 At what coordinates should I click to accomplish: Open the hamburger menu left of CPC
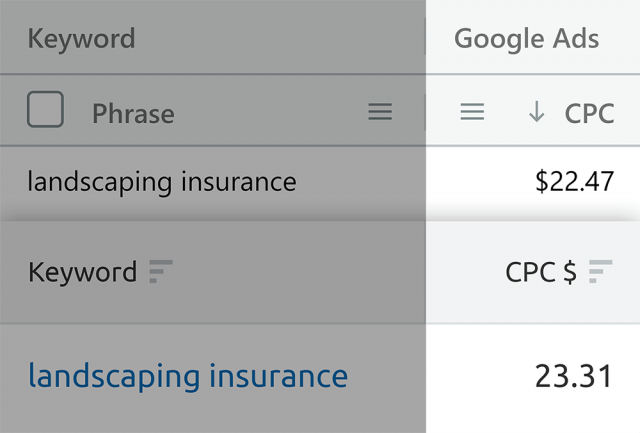[x=472, y=112]
